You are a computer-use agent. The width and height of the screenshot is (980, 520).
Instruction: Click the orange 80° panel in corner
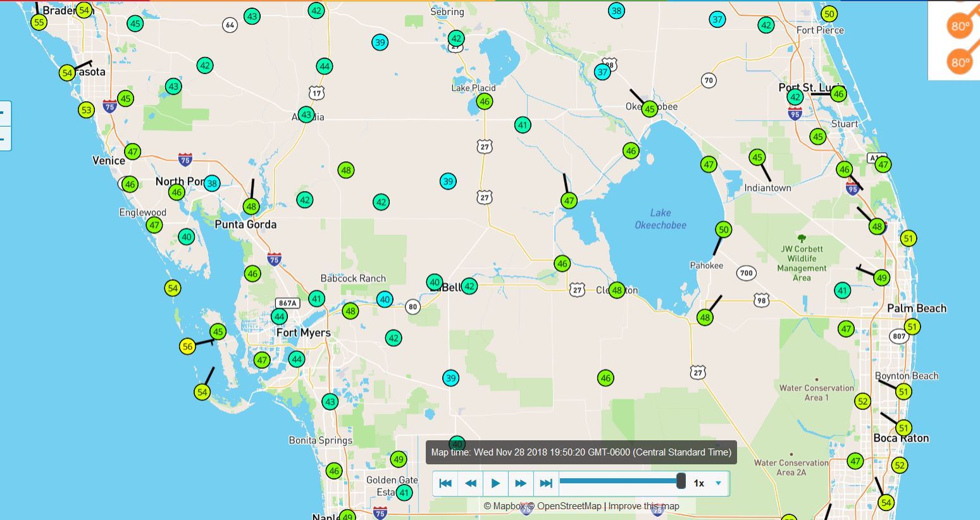(x=960, y=27)
